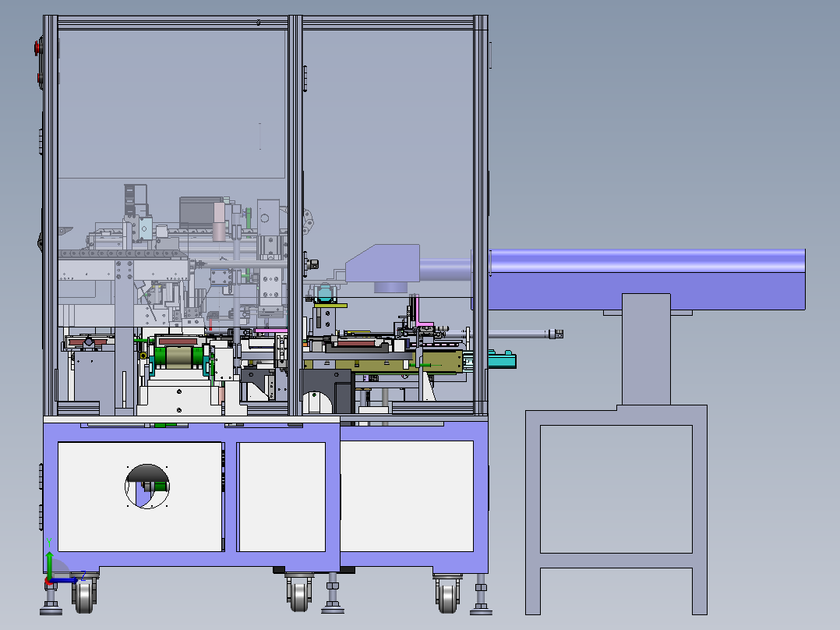
Task: Select the center vertical aluminum post
Action: click(x=295, y=215)
